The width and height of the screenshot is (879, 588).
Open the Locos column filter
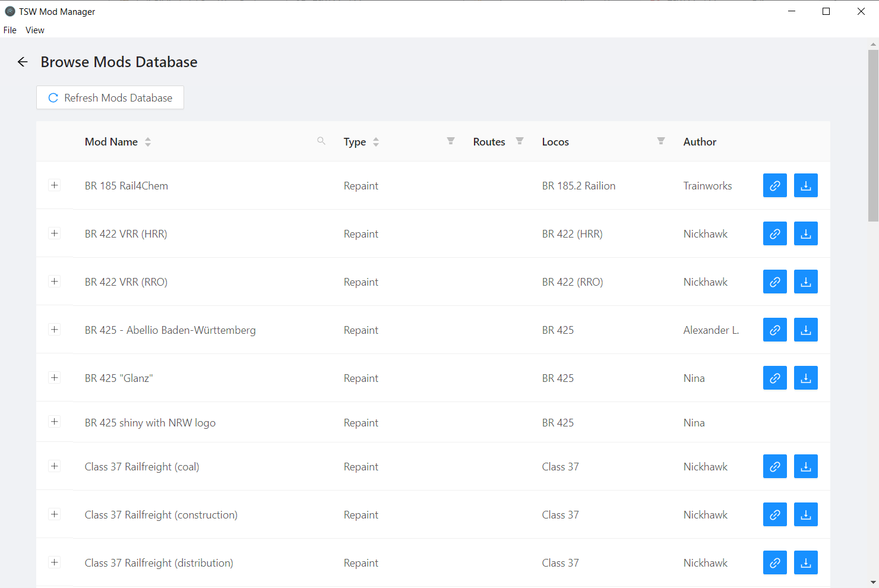pos(661,141)
